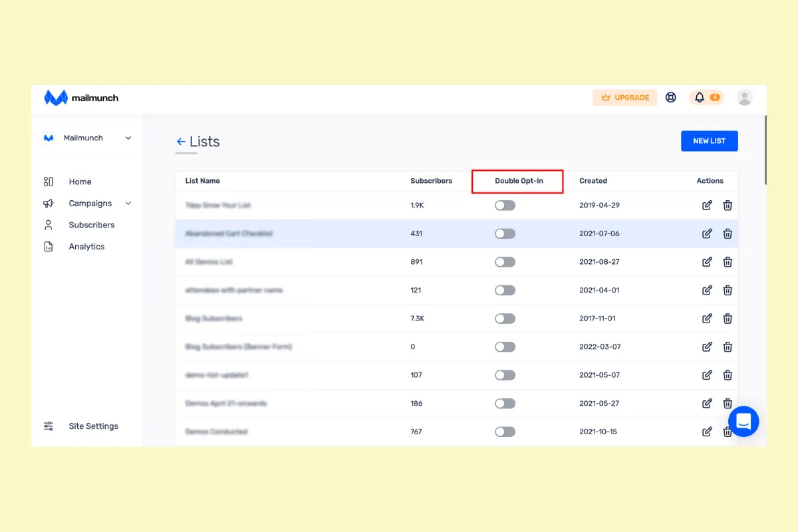
Task: Click the 2021-10-15 created date
Action: coord(598,432)
